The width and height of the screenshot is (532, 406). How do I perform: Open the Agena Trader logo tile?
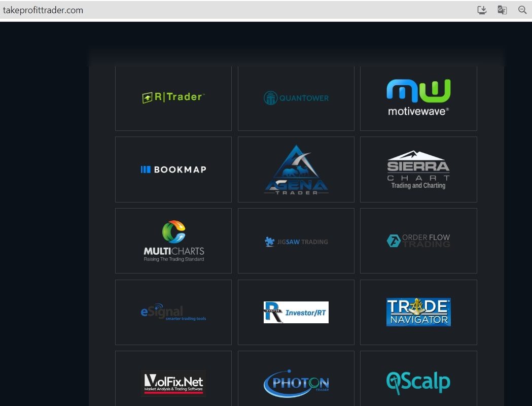[x=296, y=170]
